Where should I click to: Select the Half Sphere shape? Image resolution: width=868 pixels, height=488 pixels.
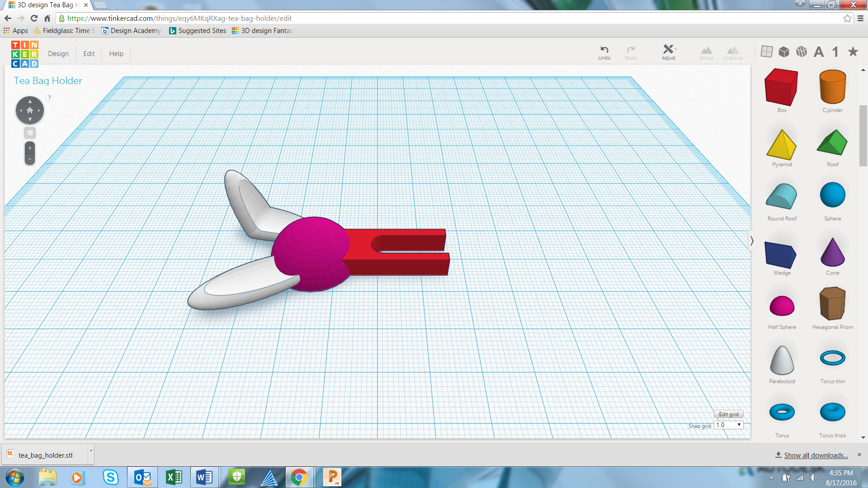pos(782,306)
